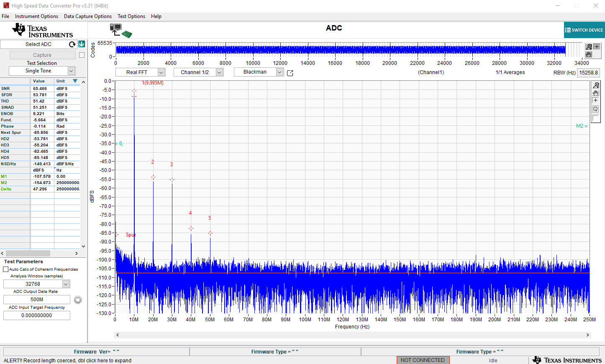
Task: Tick the checkbox beside the Capture button
Action: coord(82,55)
